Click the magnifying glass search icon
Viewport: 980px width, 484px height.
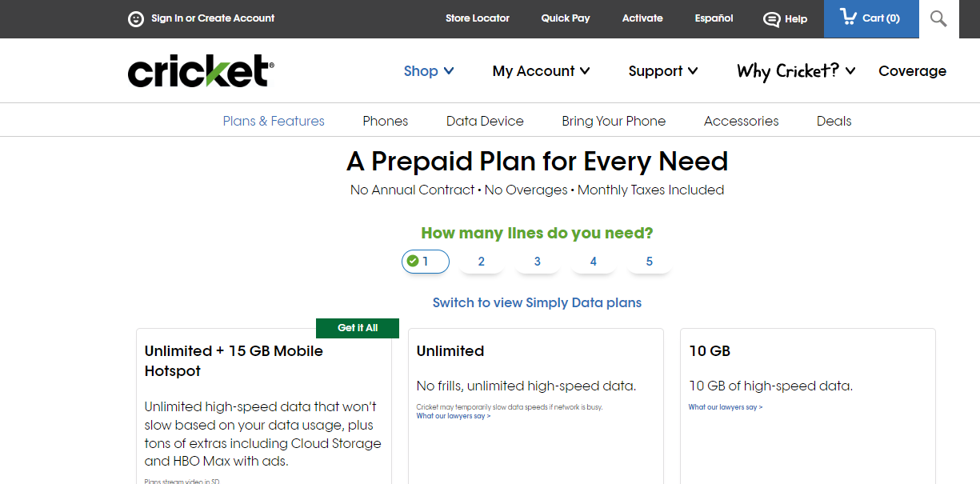click(938, 18)
